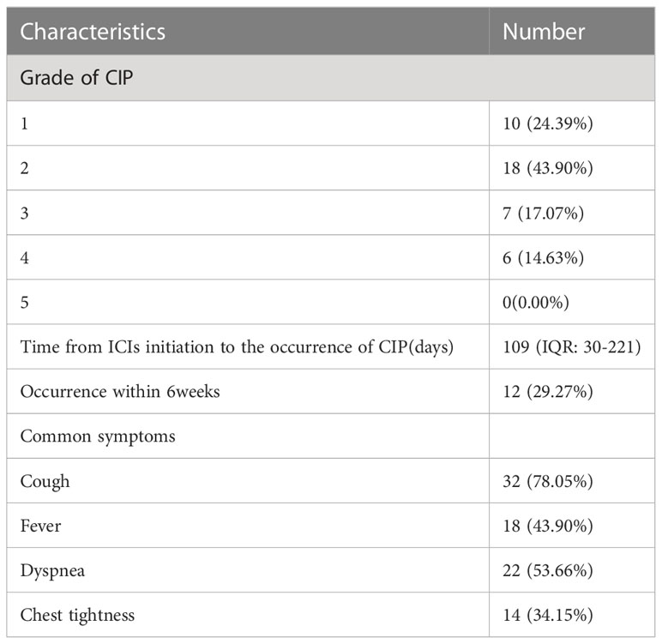Select Time from ICIs initiation row text
Screen dimensions: 662x644
click(237, 347)
